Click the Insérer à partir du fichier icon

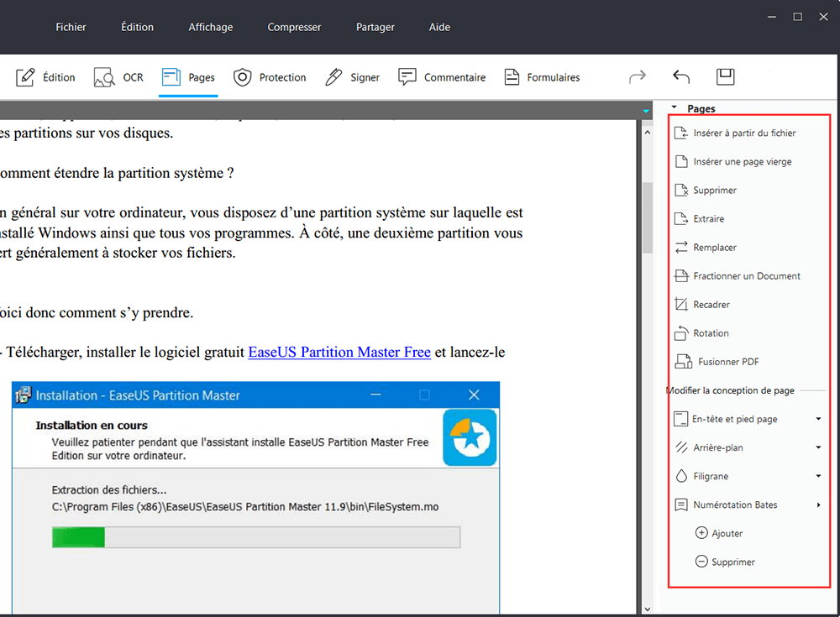coord(681,133)
